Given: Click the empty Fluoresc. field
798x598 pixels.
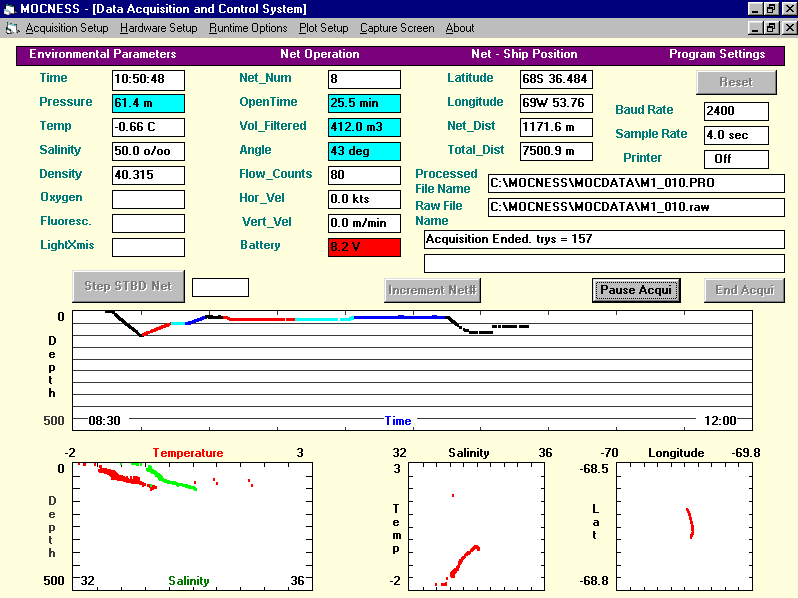Looking at the screenshot, I should [x=148, y=223].
